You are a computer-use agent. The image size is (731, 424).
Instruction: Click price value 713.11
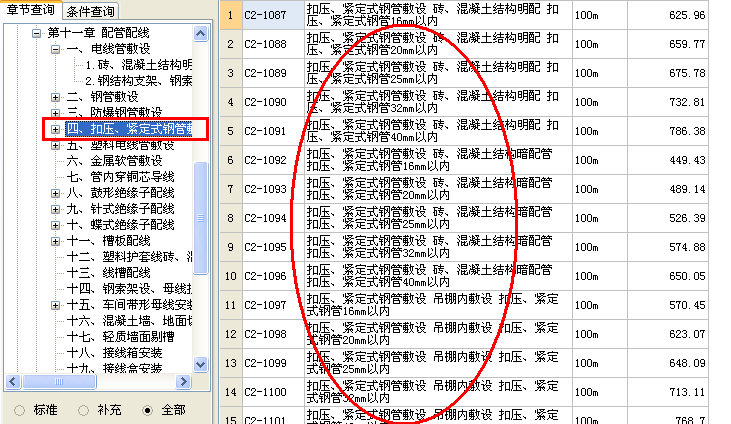coord(687,392)
